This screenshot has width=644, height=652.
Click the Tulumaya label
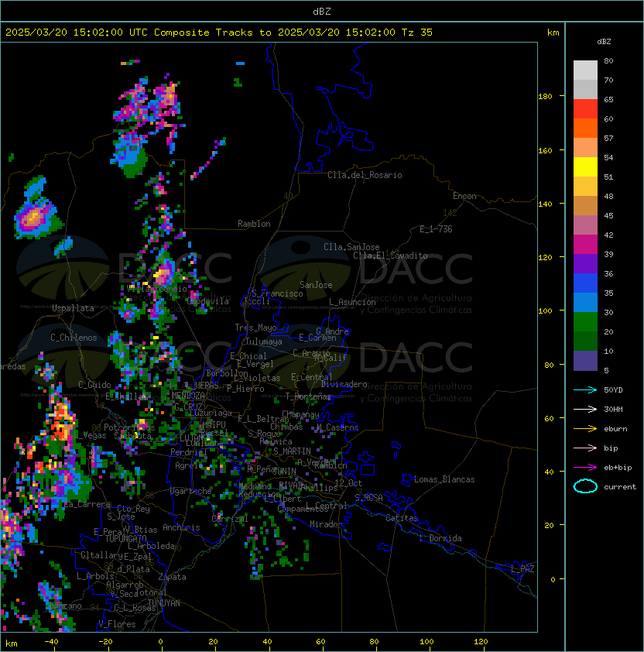(x=264, y=341)
